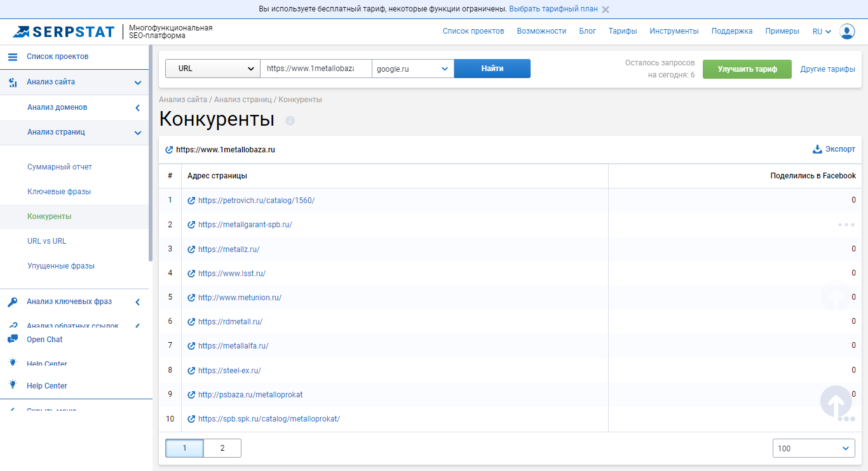868x471 pixels.
Task: Click external link icon for psbaza.ru row
Action: click(x=191, y=395)
